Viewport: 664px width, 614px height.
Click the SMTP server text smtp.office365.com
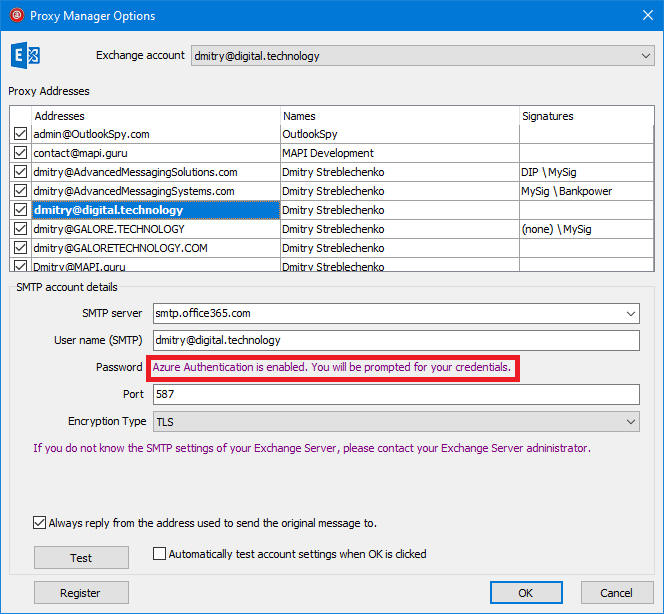pyautogui.click(x=203, y=313)
